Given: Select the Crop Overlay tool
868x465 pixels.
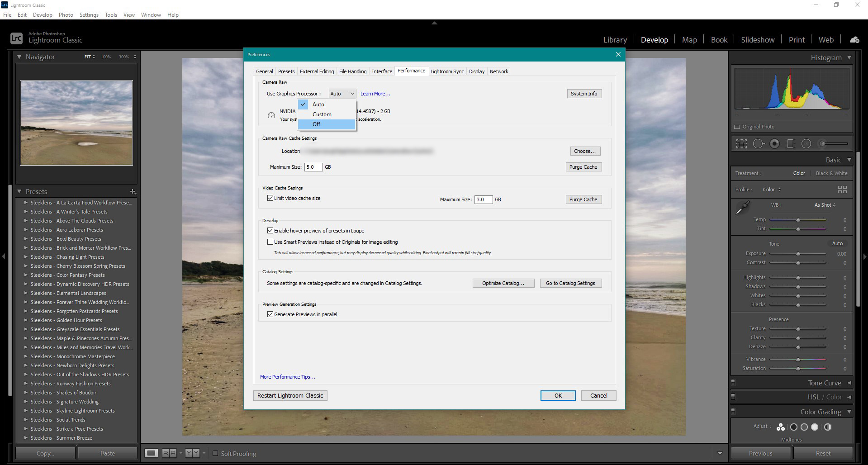Looking at the screenshot, I should (741, 144).
